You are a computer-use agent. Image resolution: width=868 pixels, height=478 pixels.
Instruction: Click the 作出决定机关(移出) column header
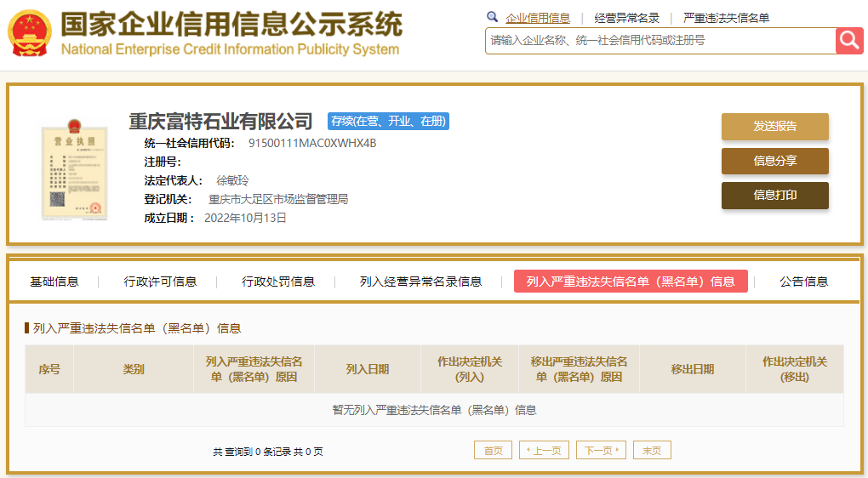point(795,369)
